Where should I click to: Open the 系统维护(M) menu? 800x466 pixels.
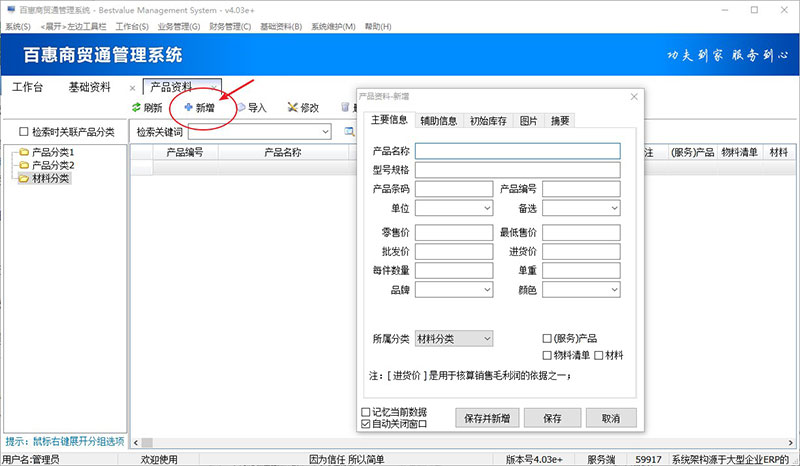333,27
